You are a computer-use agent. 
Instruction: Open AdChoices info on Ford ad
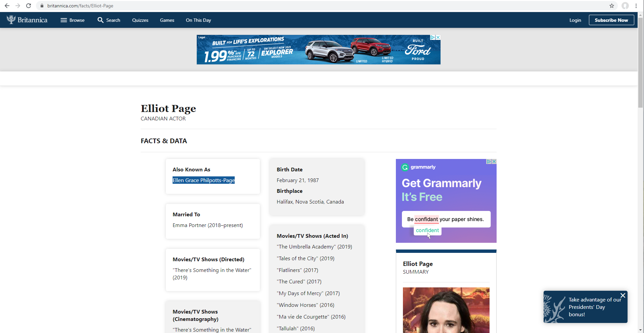[433, 37]
